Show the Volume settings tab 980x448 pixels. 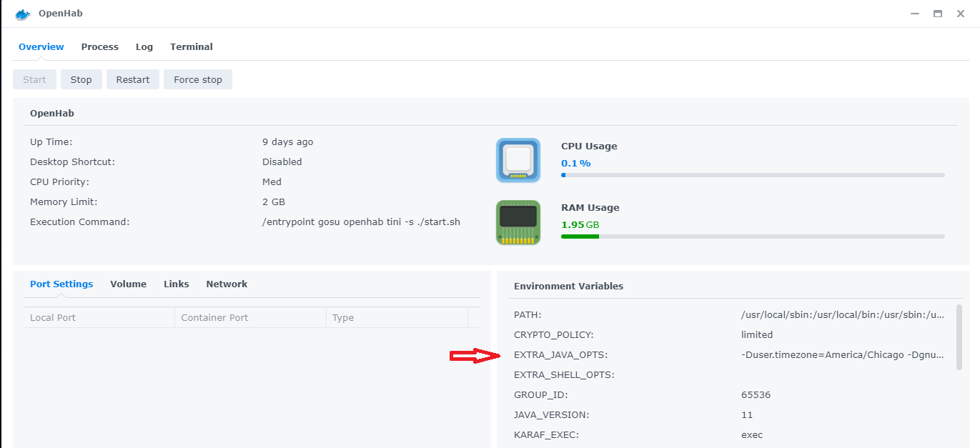129,284
